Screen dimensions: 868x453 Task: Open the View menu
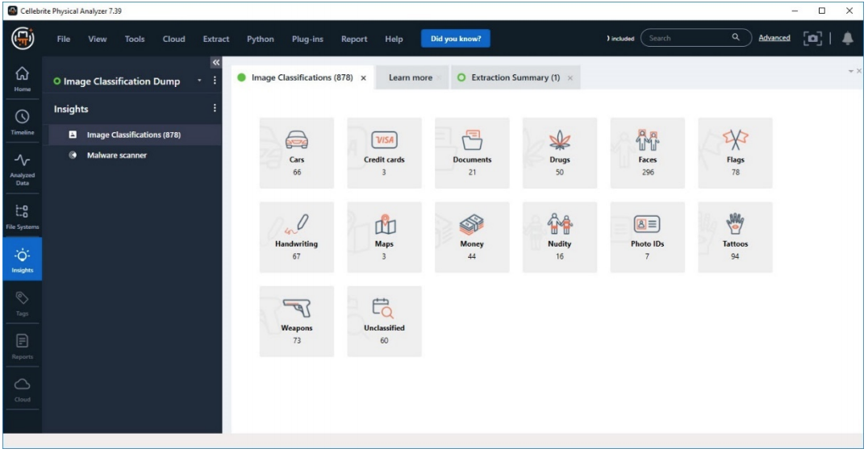(98, 39)
